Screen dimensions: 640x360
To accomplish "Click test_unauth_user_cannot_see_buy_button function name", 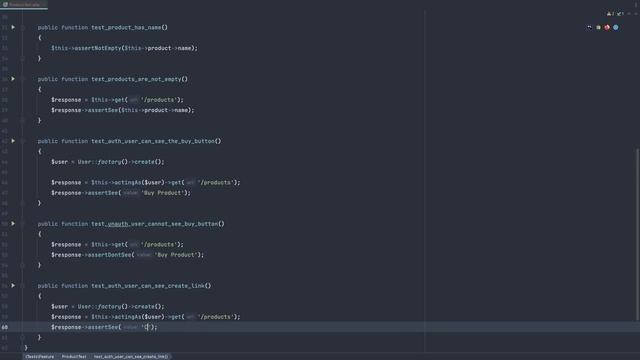I will 154,224.
